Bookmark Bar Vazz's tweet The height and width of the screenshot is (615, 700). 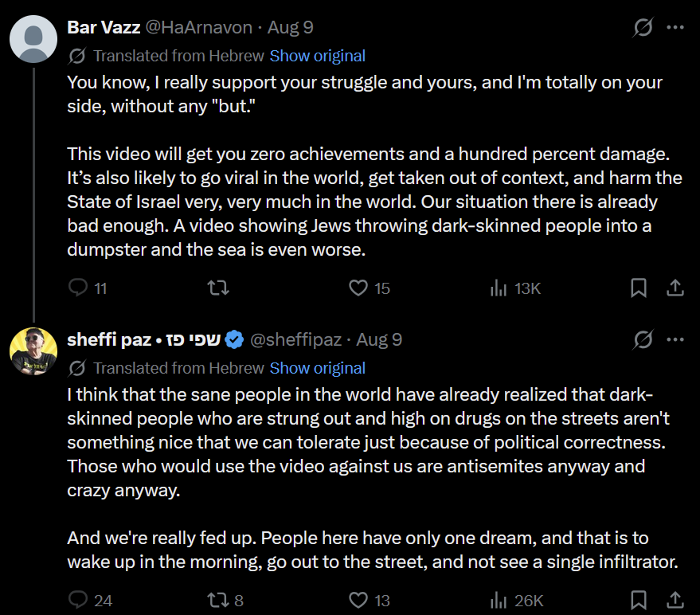(639, 288)
